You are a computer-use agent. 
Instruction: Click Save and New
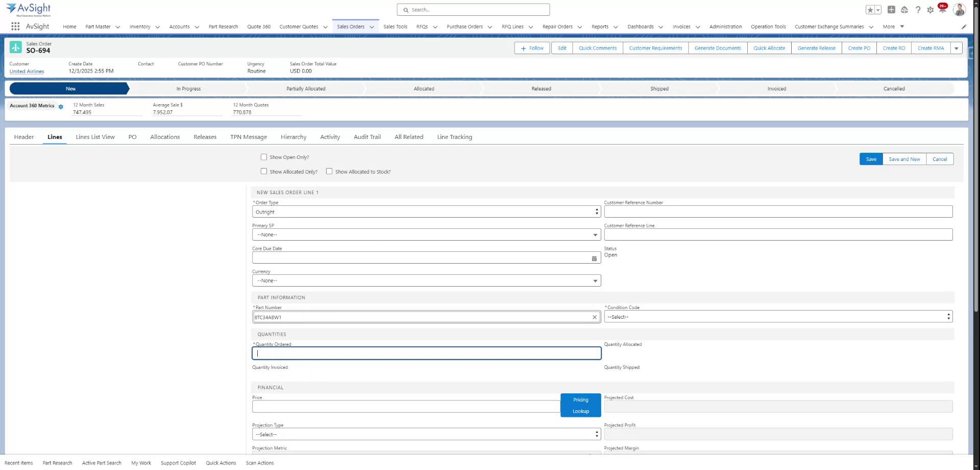tap(904, 159)
